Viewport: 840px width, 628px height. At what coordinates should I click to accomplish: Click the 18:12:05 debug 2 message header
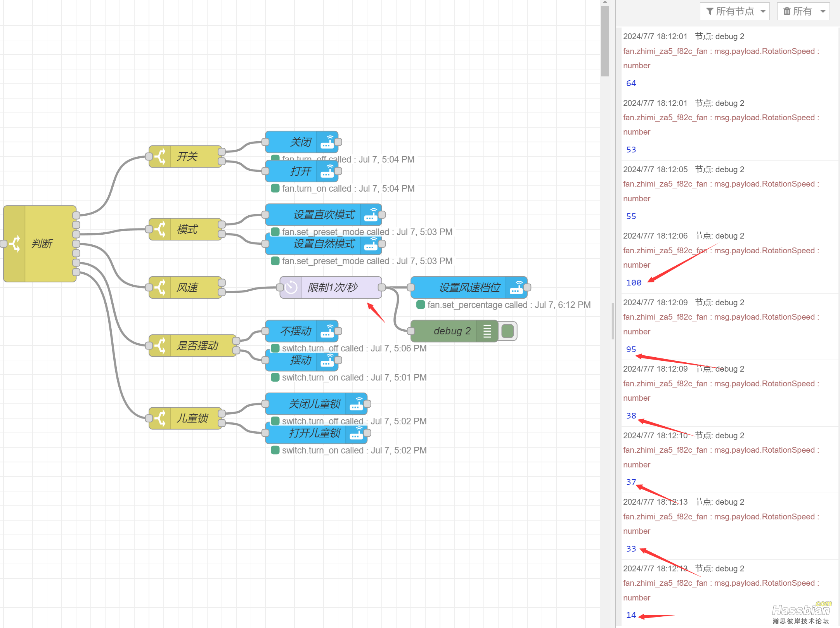(684, 170)
